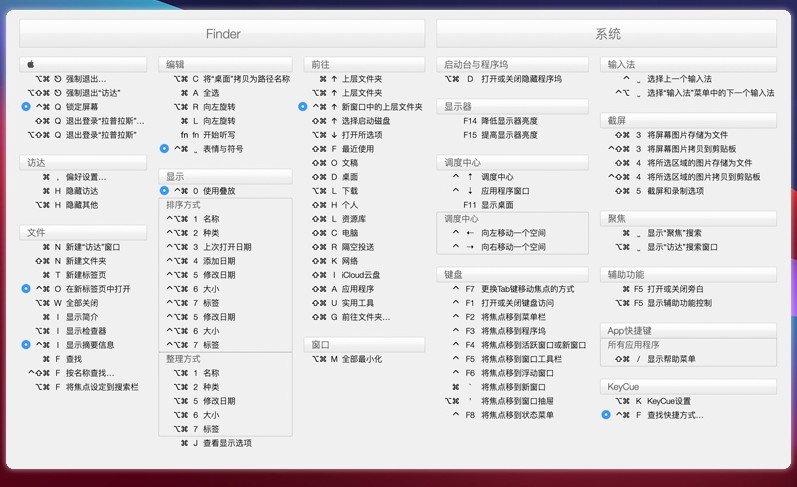Open the KeyCue设置 shortcut row
The width and height of the screenshot is (797, 487).
[x=653, y=401]
